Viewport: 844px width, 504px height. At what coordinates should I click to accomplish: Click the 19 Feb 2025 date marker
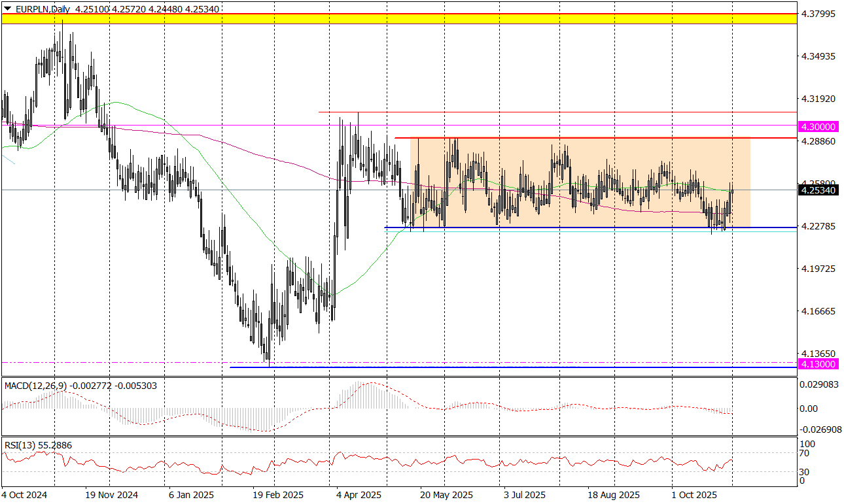[277, 496]
